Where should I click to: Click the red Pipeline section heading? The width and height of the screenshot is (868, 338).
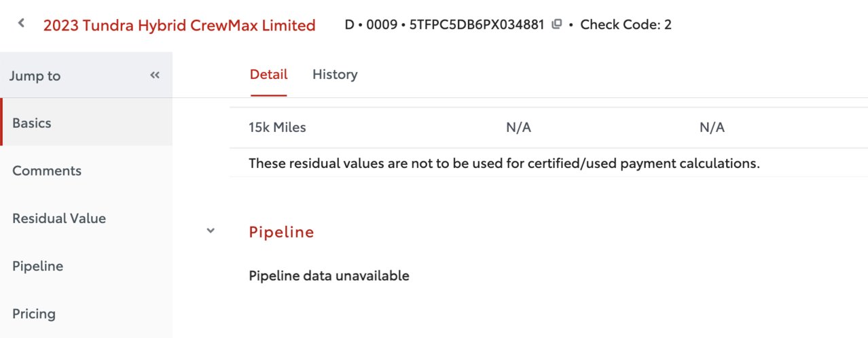click(281, 232)
